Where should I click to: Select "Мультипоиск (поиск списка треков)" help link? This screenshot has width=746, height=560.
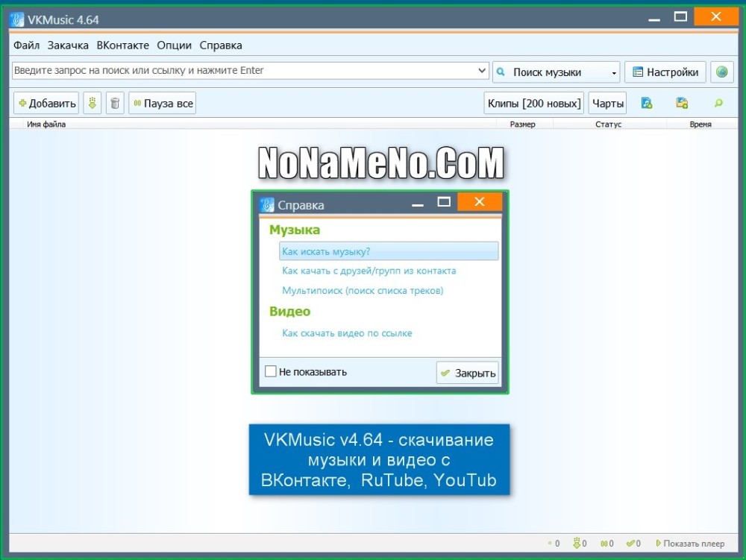pyautogui.click(x=363, y=291)
